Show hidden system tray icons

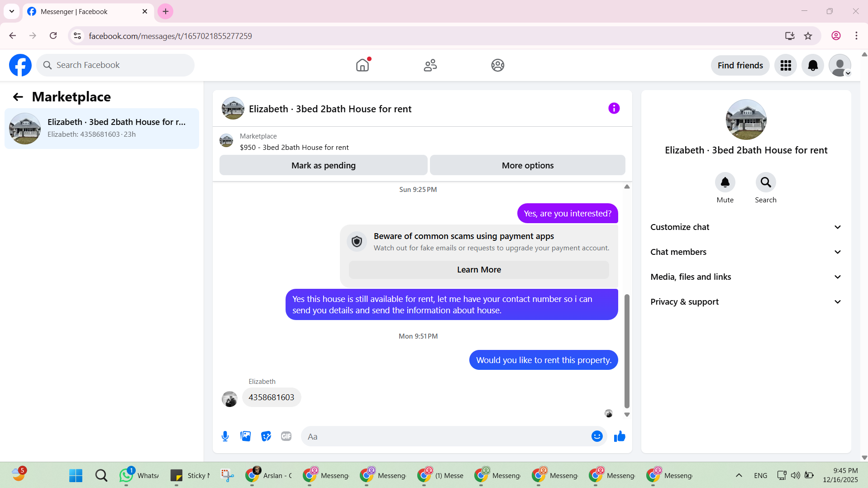tap(739, 476)
